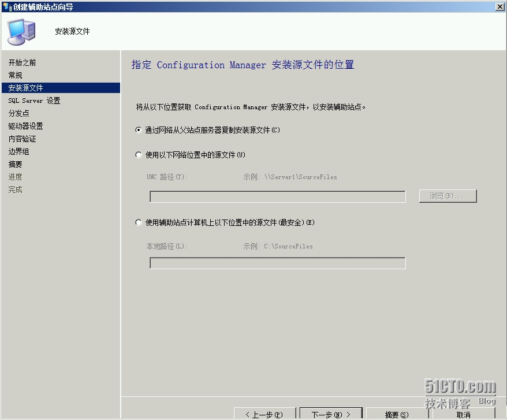507x420 pixels.
Task: Open the 驱动器设置 step
Action: 25,126
